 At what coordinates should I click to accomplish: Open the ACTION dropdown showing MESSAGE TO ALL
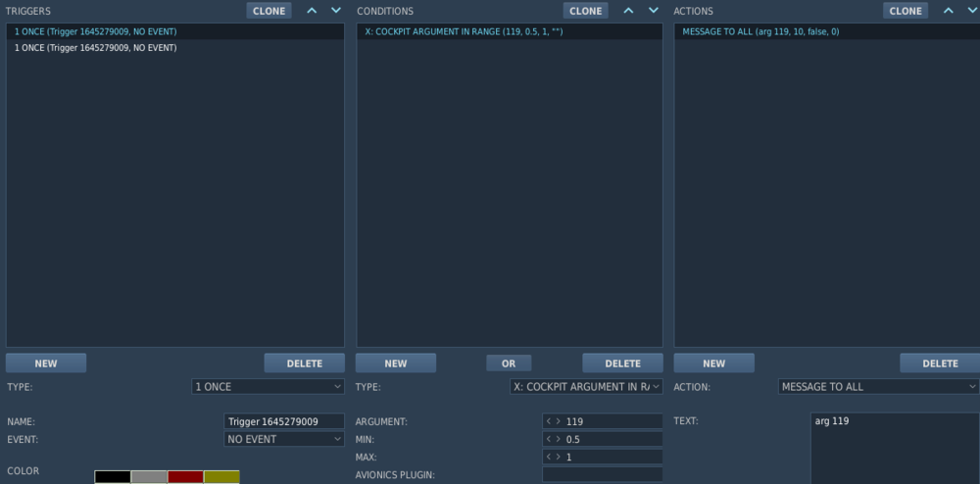pyautogui.click(x=878, y=387)
